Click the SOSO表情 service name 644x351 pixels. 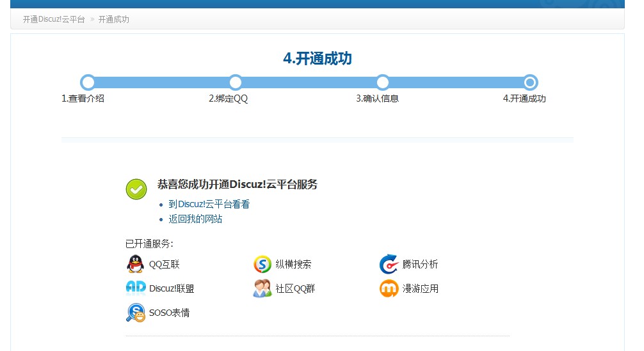tap(169, 313)
